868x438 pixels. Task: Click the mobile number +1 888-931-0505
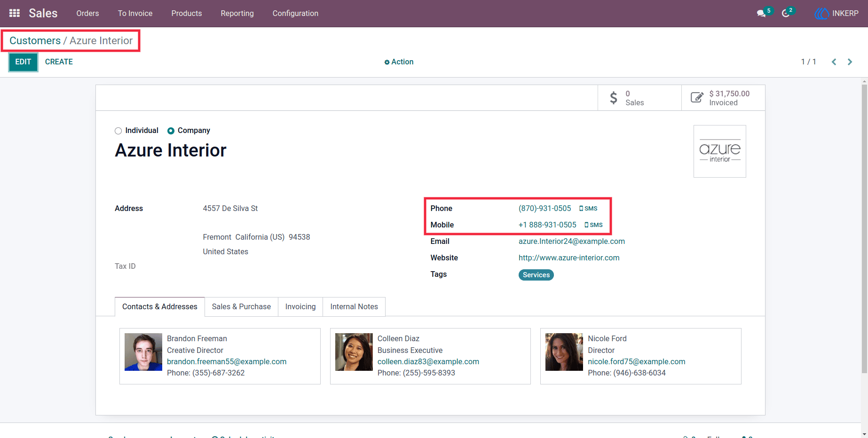[547, 225]
